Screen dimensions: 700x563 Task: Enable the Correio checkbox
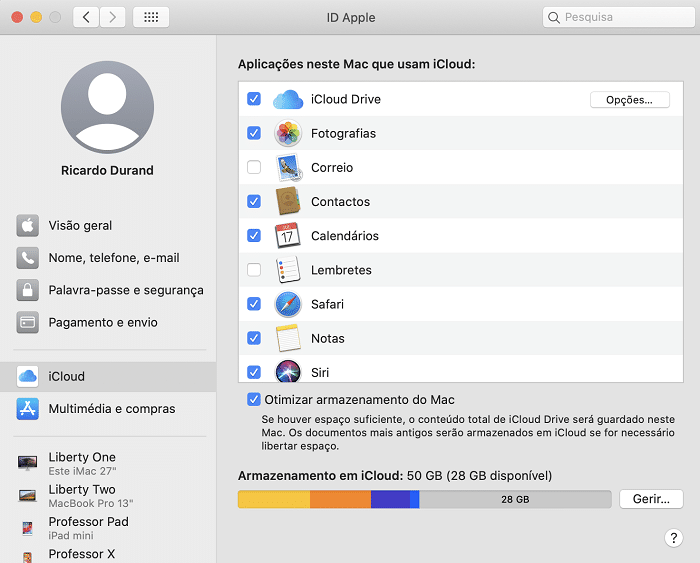click(254, 167)
